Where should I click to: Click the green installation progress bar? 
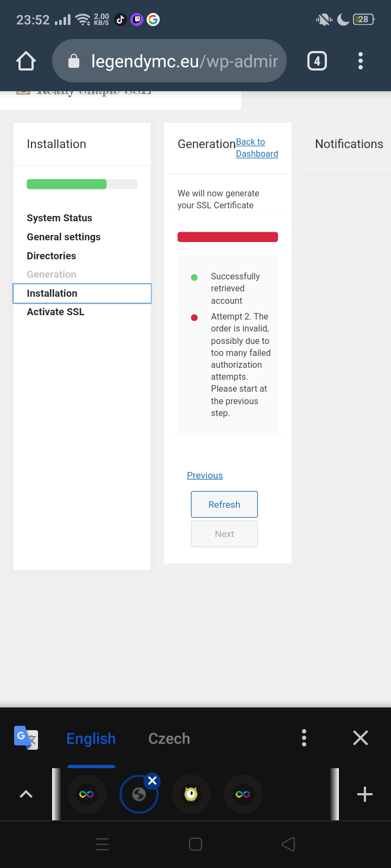67,184
